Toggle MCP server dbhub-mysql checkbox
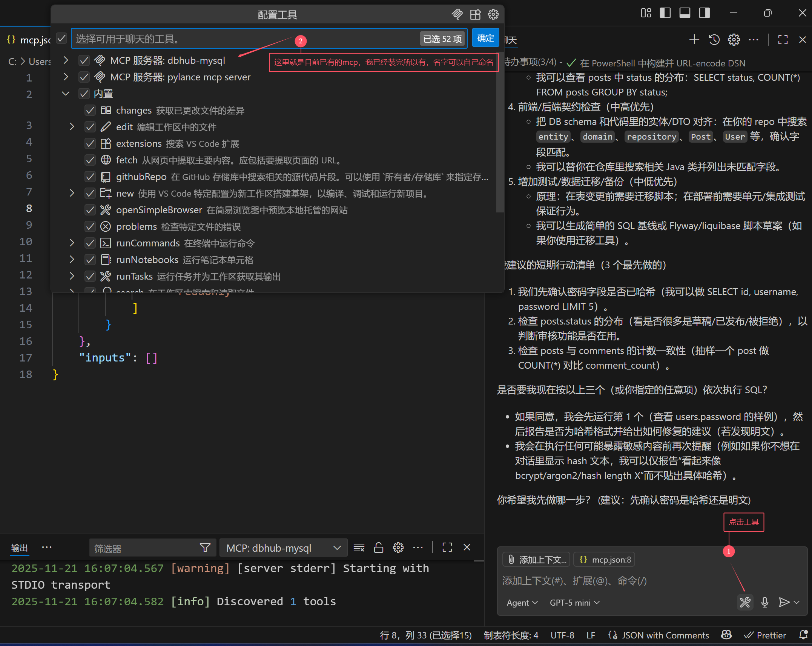 (84, 60)
